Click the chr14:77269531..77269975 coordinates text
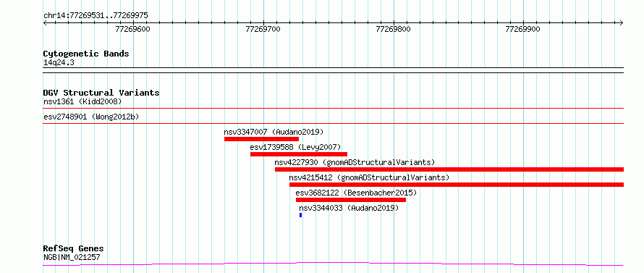The height and width of the screenshot is (273, 644). [96, 16]
